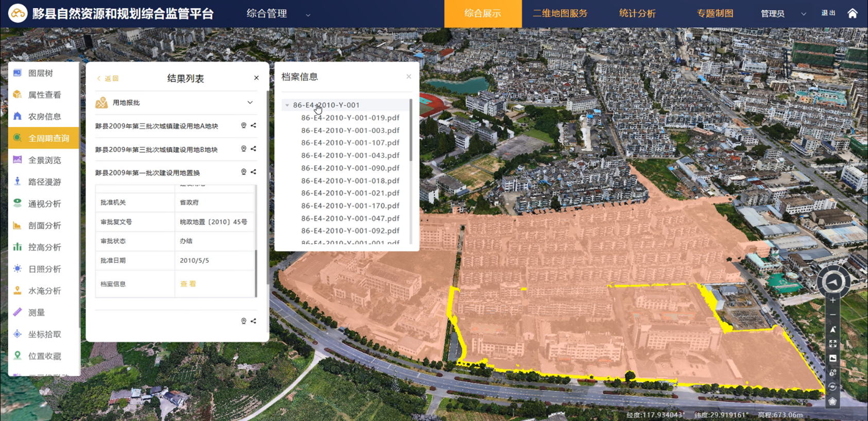Reset map orientation to north
Viewport: 868px width, 421px height.
(x=832, y=330)
